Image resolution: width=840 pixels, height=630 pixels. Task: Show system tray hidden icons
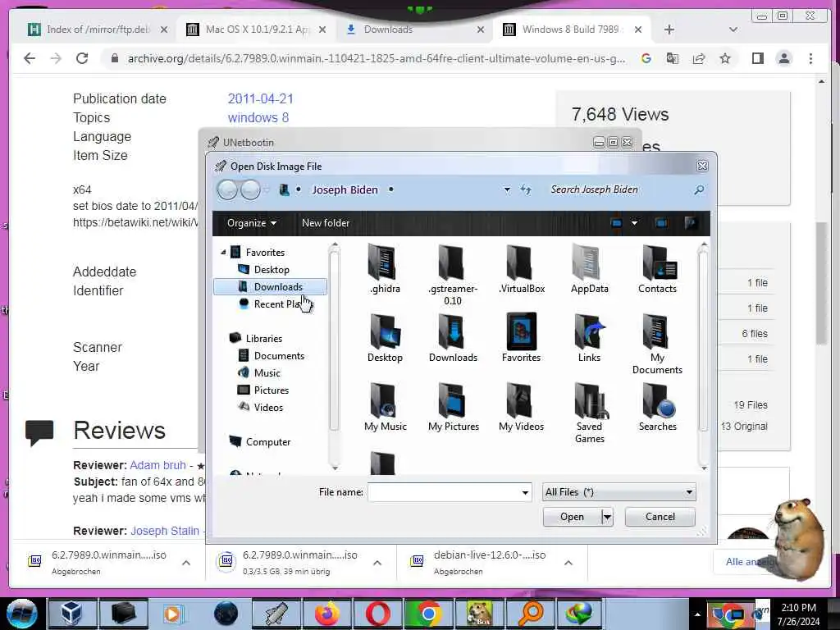tap(697, 614)
